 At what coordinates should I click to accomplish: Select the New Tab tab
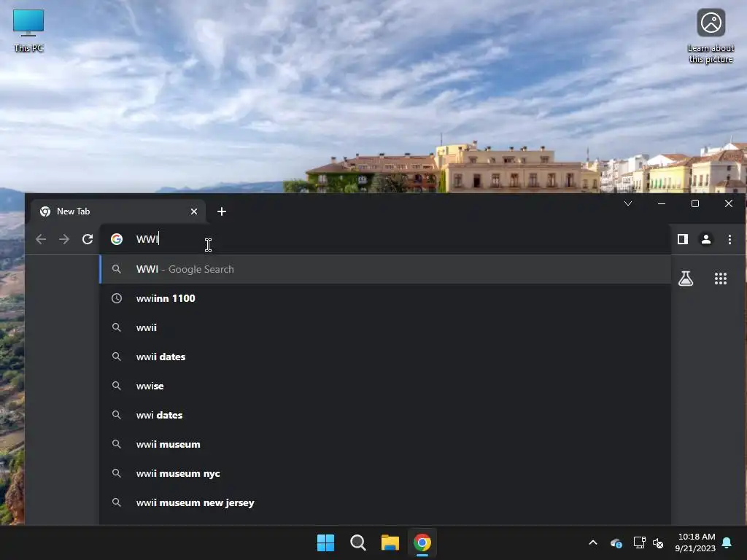pyautogui.click(x=117, y=211)
